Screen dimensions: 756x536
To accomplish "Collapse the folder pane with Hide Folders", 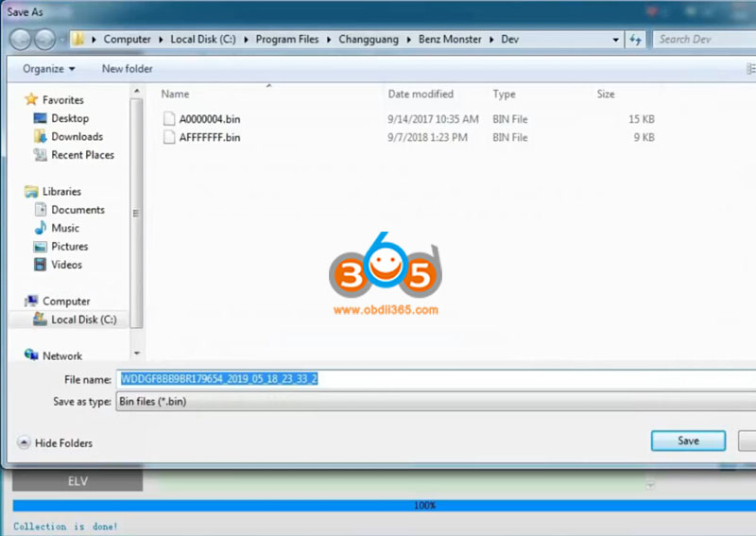I will (x=55, y=442).
